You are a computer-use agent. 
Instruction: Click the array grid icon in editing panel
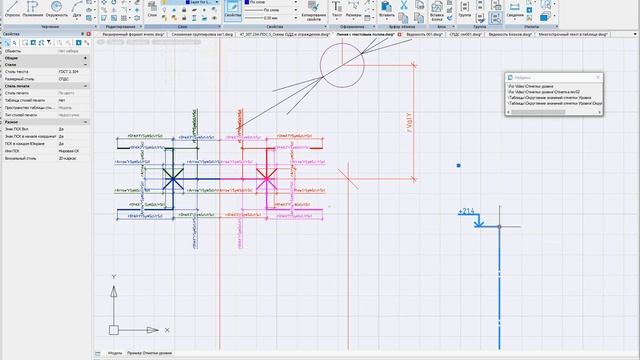(x=124, y=18)
